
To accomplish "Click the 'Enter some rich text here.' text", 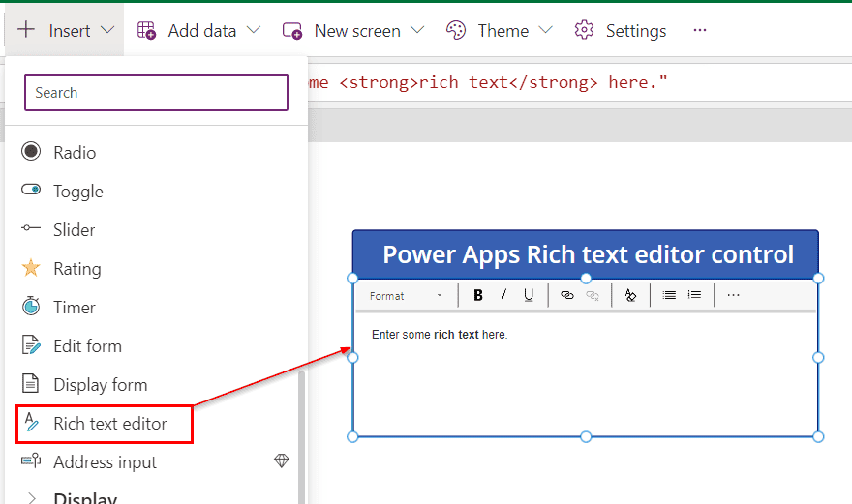I will [440, 335].
